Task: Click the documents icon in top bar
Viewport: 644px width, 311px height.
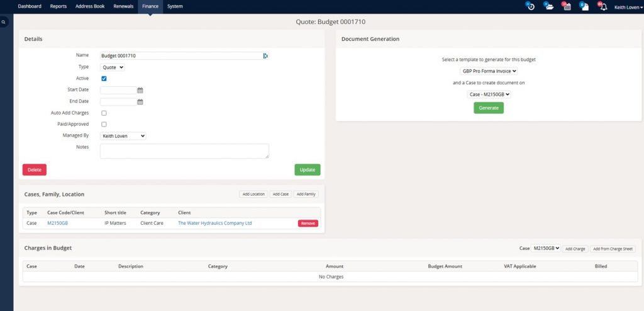Action: coord(584,6)
